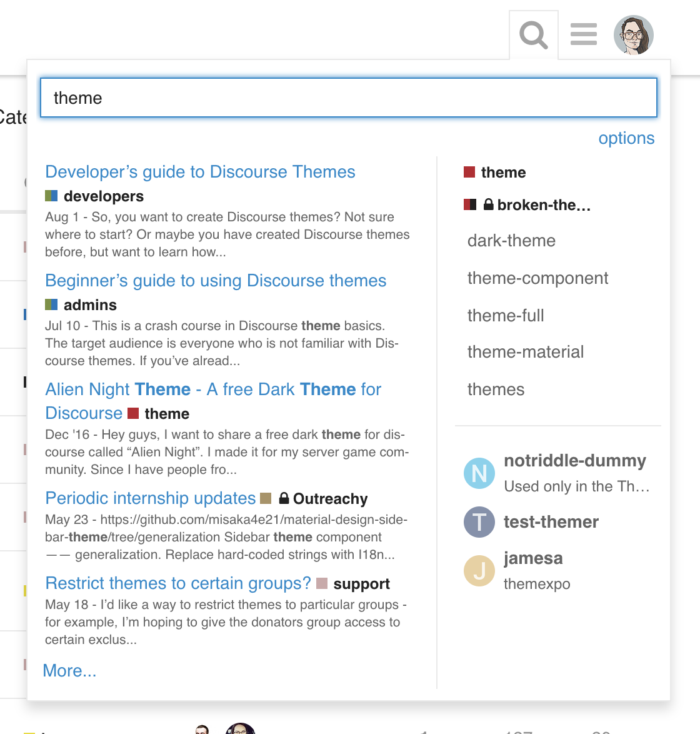
Task: Open the Restrict themes to certain groups topic
Action: click(177, 583)
